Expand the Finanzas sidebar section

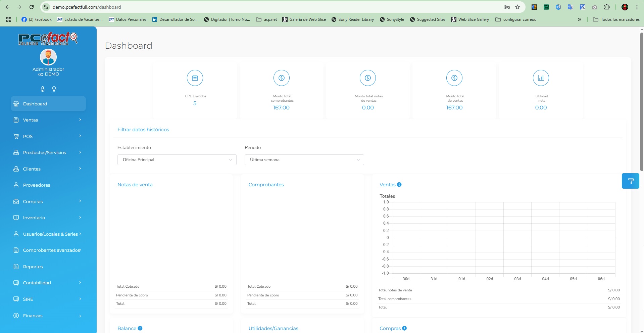tap(48, 316)
